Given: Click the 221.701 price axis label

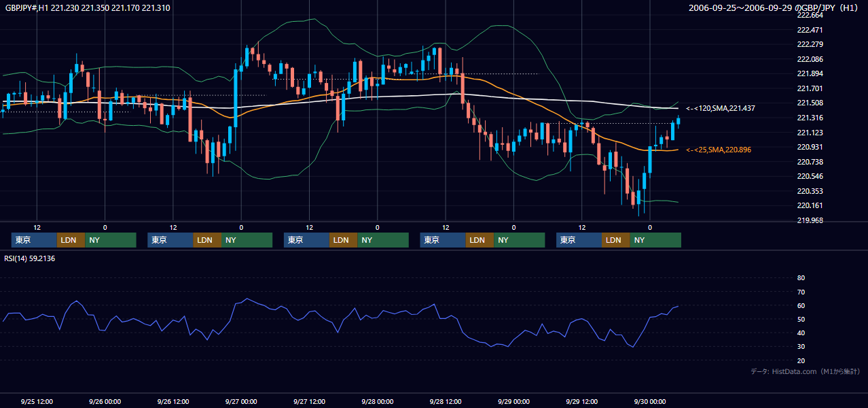Looking at the screenshot, I should [810, 88].
